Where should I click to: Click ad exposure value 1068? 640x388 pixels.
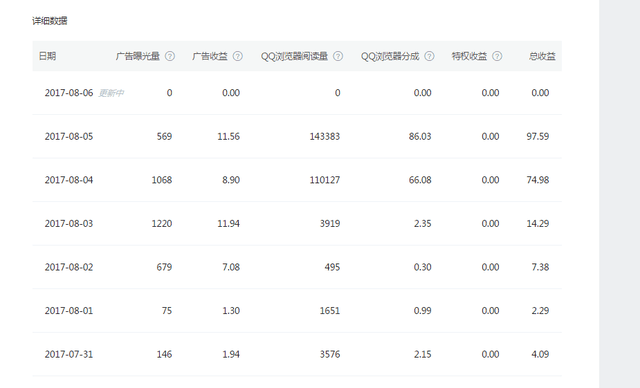[x=162, y=180]
